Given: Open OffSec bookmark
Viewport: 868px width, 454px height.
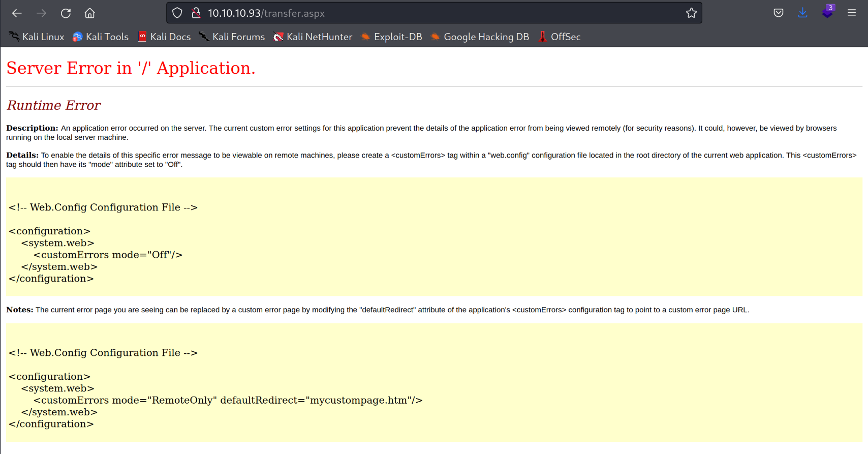Looking at the screenshot, I should (559, 37).
